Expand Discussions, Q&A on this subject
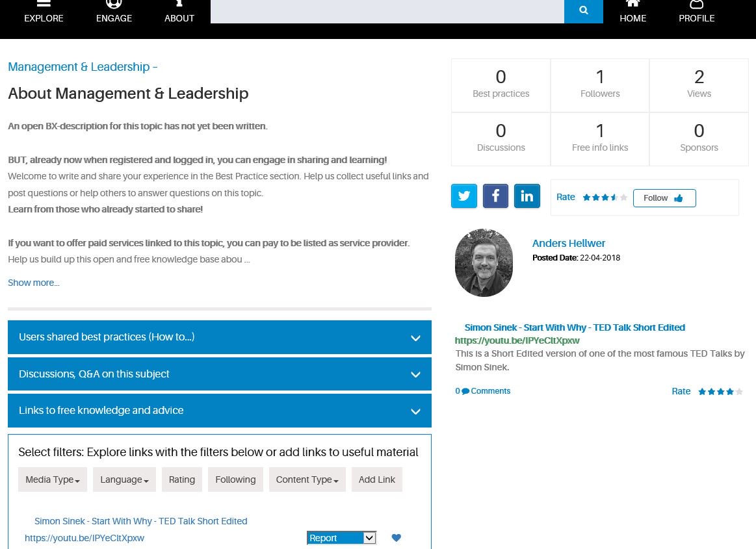 (x=219, y=374)
